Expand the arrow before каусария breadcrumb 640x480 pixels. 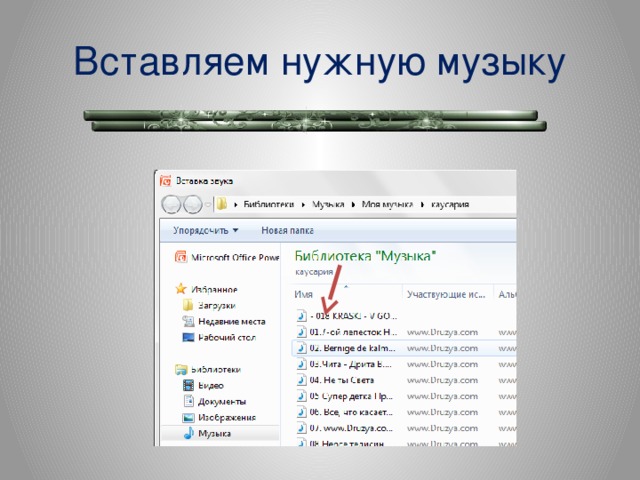[x=422, y=204]
